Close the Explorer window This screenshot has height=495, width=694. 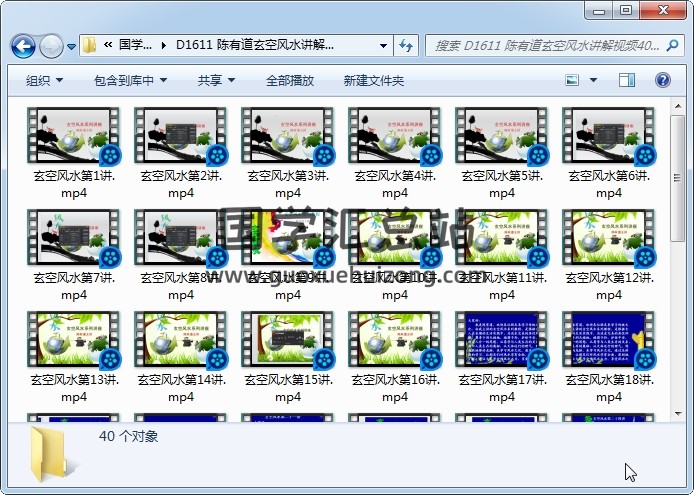(663, 10)
